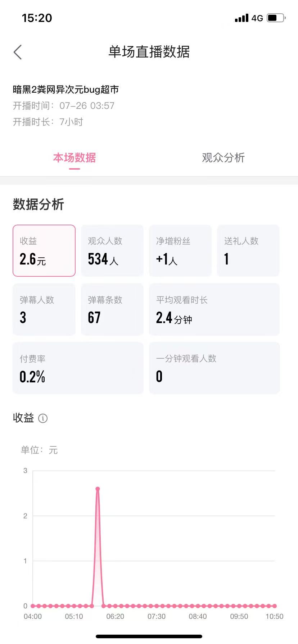This screenshot has width=298, height=644.
Task: Tap the battery status icon
Action: [276, 18]
